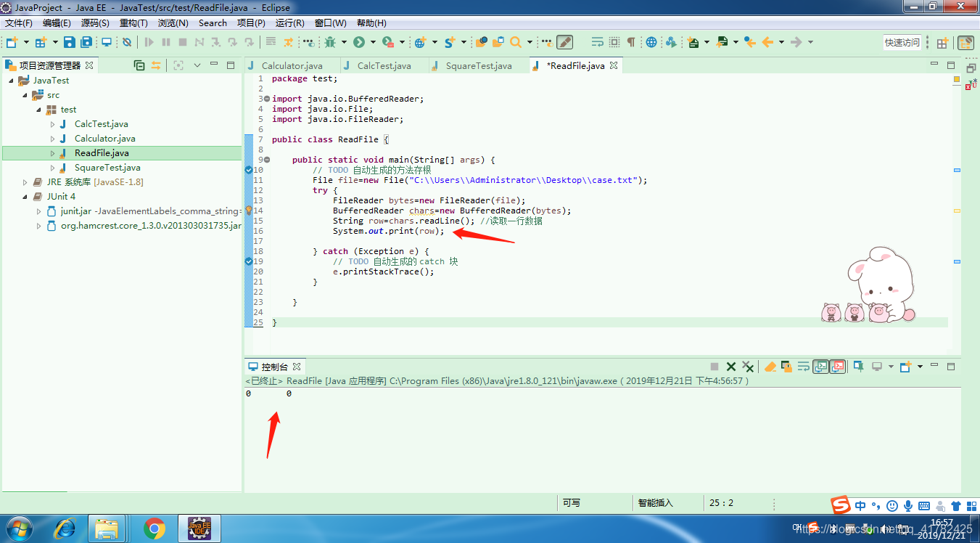Screen dimensions: 980x543
Task: Click the 快速访问 quick access field
Action: click(902, 43)
